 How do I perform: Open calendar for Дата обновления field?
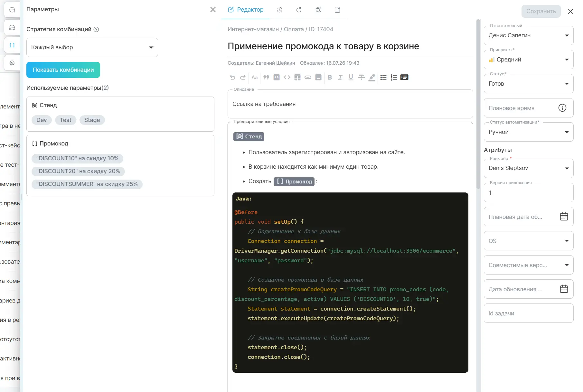(x=564, y=289)
